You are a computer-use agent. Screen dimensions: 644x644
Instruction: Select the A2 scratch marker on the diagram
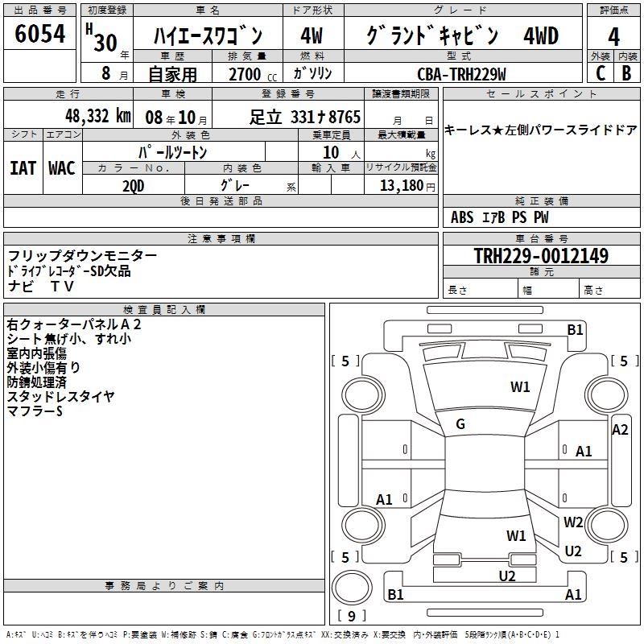coord(620,430)
